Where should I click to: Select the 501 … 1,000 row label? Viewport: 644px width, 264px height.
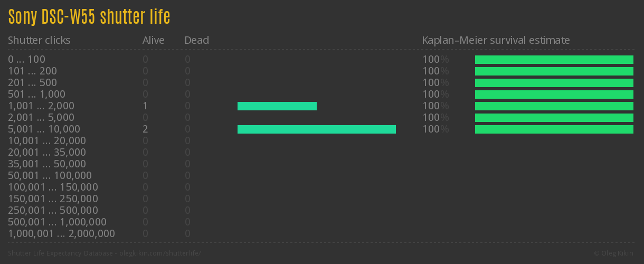tap(36, 95)
